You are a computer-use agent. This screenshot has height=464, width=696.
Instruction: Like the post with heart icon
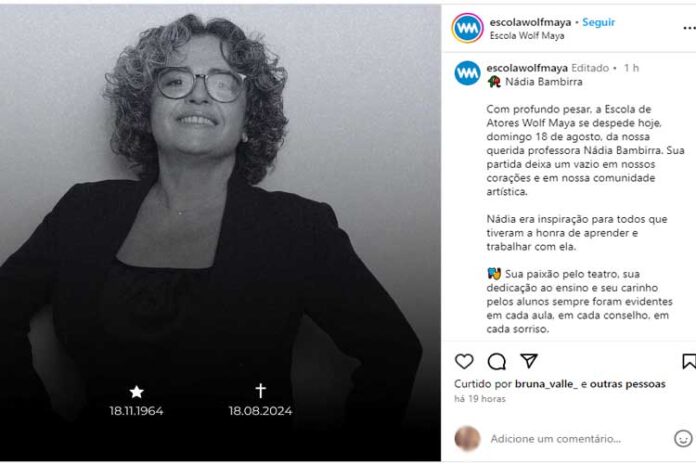pos(464,361)
